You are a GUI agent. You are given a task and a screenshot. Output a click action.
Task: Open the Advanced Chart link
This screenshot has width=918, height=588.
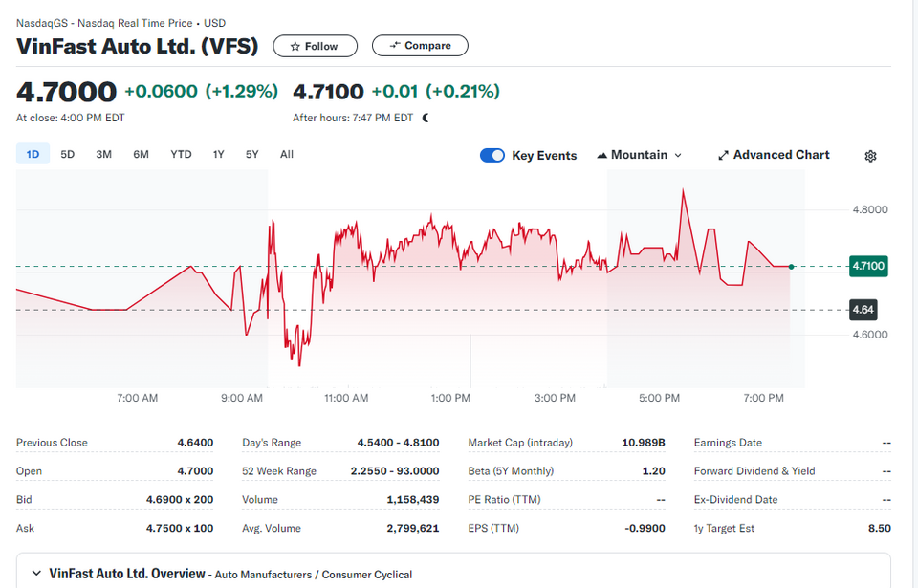coord(774,155)
